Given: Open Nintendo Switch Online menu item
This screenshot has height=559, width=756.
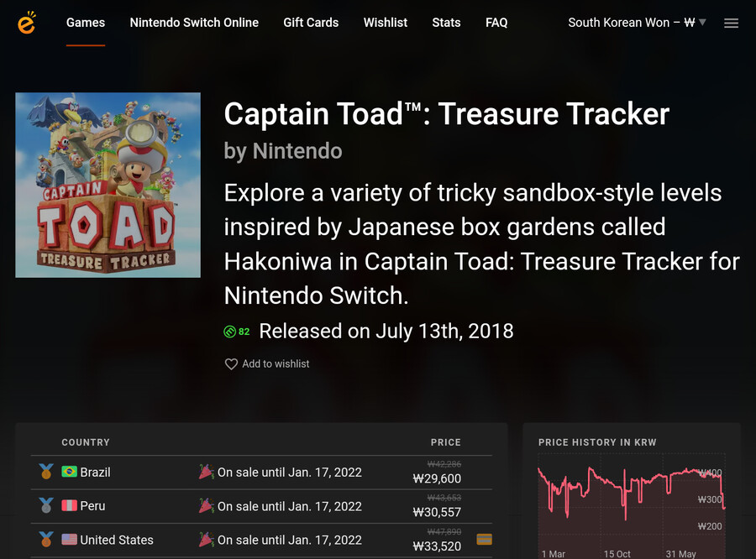Looking at the screenshot, I should [194, 23].
